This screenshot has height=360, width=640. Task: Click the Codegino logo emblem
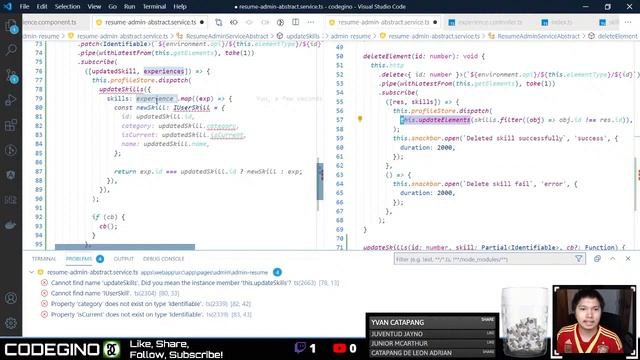pos(111,349)
